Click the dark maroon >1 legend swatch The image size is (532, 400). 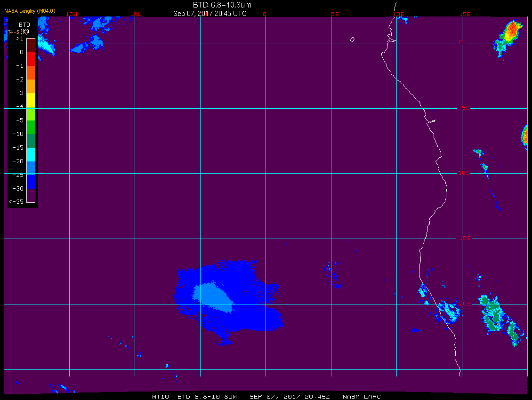point(31,45)
